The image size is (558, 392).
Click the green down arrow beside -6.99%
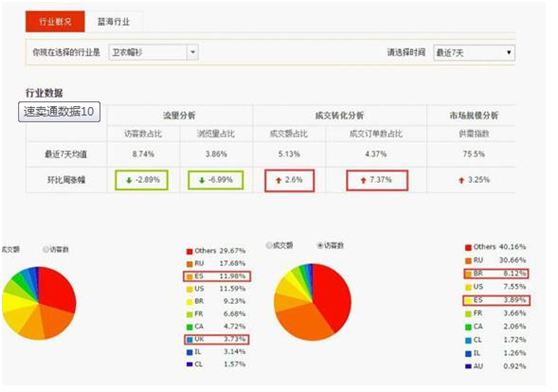pyautogui.click(x=202, y=180)
